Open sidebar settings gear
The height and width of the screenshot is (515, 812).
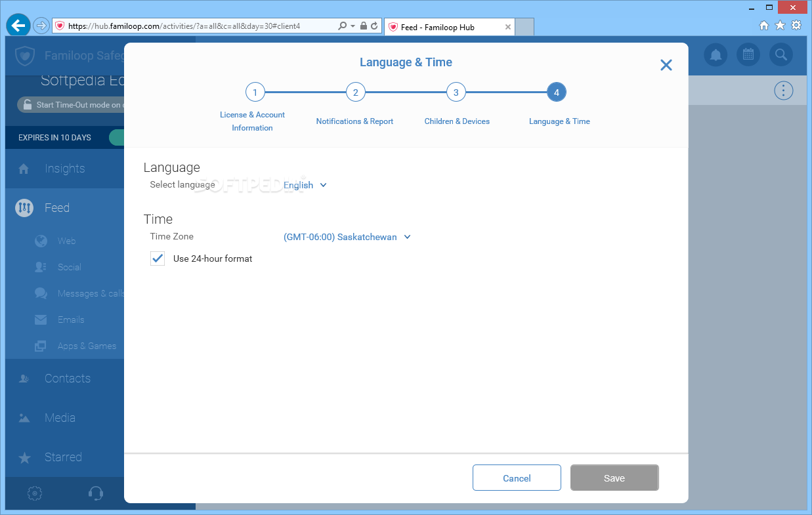pyautogui.click(x=35, y=493)
